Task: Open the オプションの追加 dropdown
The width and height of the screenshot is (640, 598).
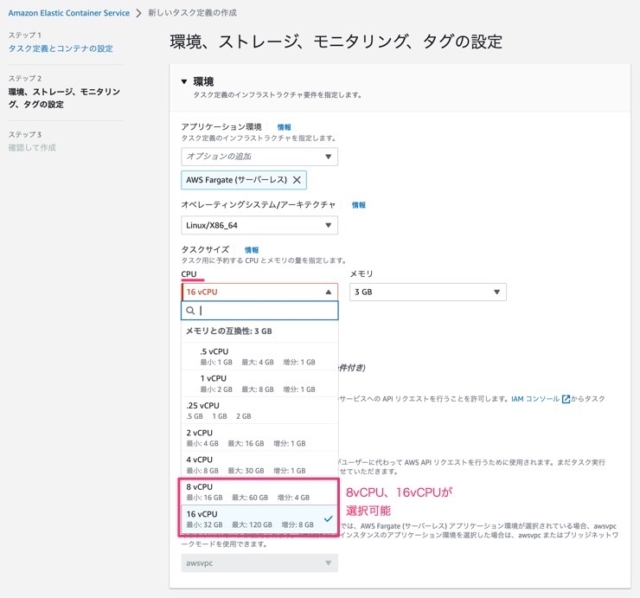Action: (x=259, y=157)
